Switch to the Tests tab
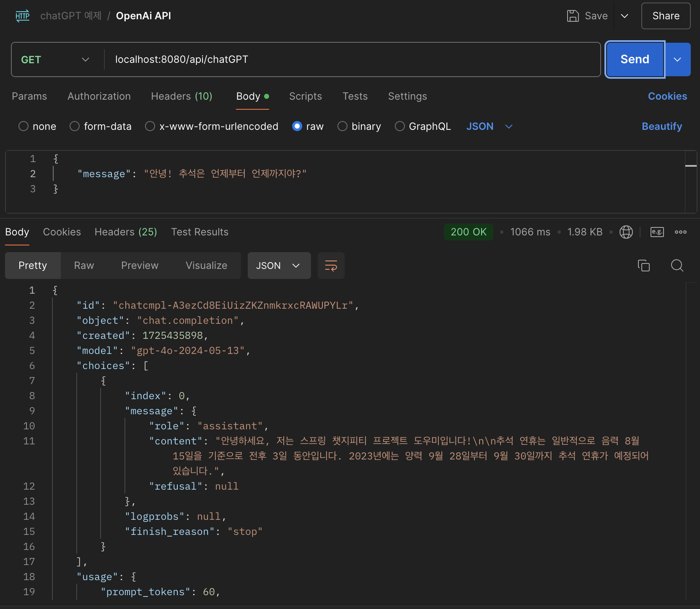Screen dimensions: 700x609 coord(355,96)
